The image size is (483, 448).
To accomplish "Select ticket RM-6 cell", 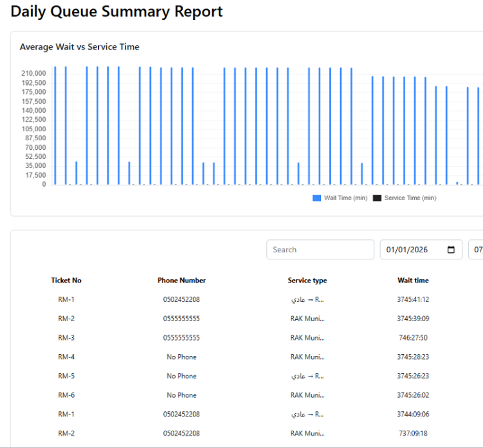I will point(66,395).
